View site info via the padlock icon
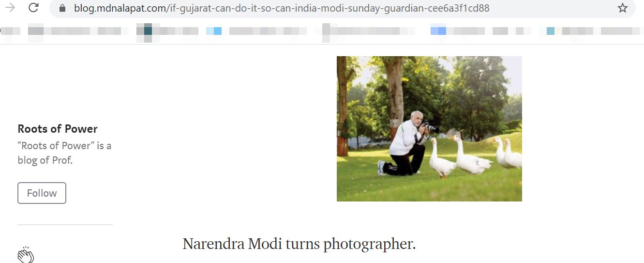This screenshot has width=644, height=263. point(62,8)
